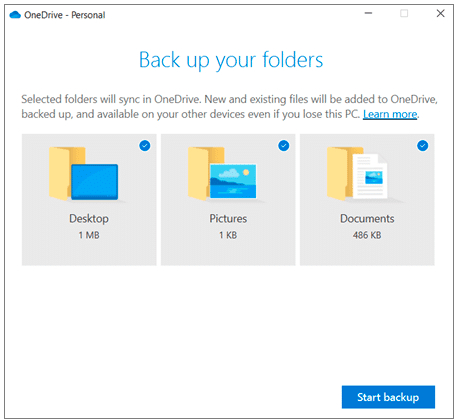The width and height of the screenshot is (459, 420).
Task: Open the Learn more link
Action: click(390, 114)
